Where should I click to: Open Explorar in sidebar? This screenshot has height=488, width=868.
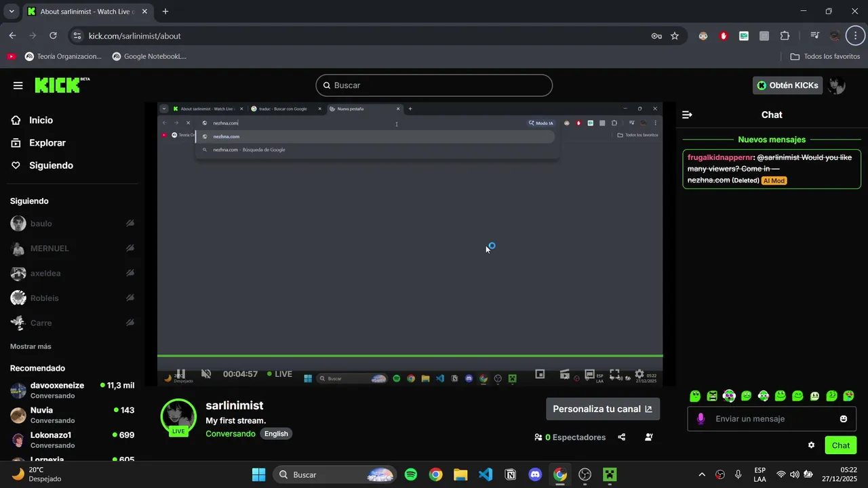pyautogui.click(x=47, y=143)
